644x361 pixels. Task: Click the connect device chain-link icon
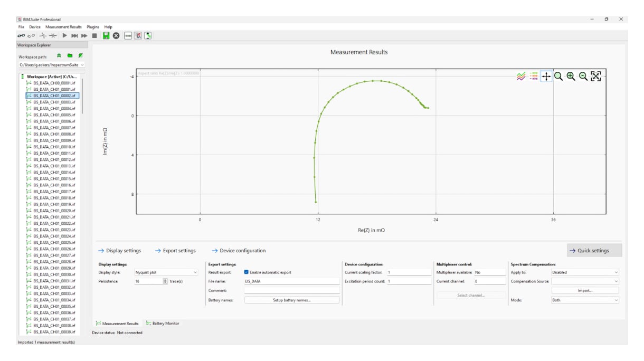tap(21, 35)
